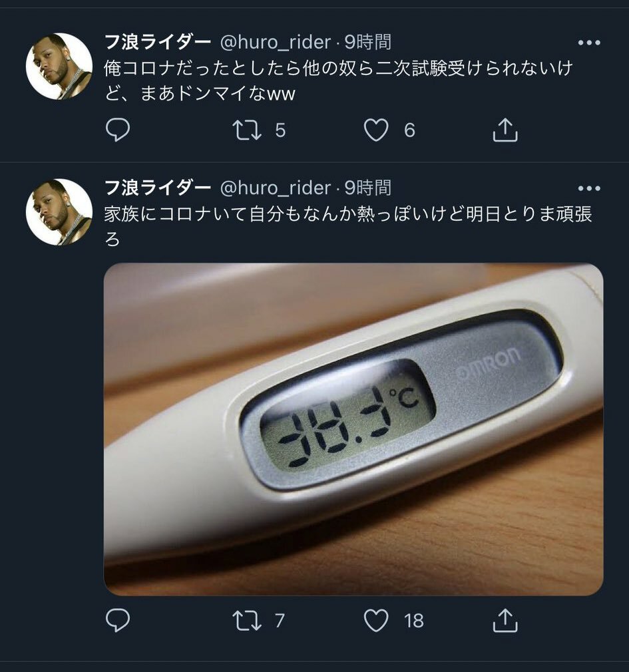Image resolution: width=629 pixels, height=672 pixels.
Task: Open profile picture on the second tweet
Action: [x=59, y=212]
